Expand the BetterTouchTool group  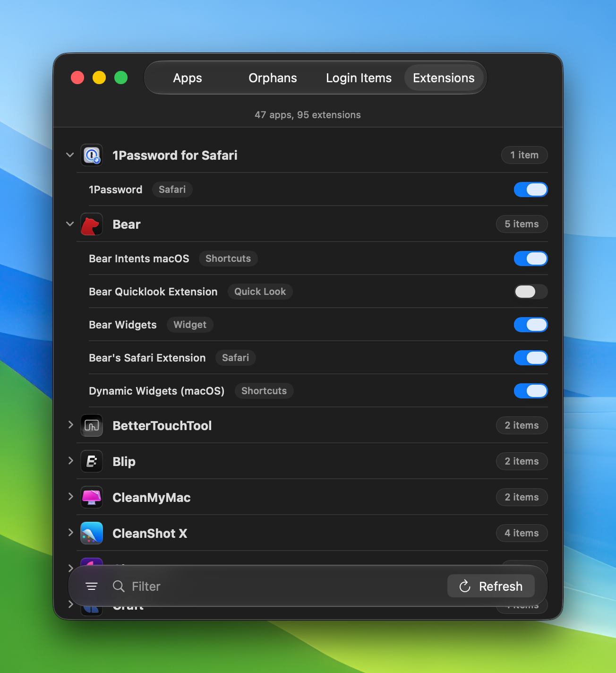pyautogui.click(x=70, y=425)
